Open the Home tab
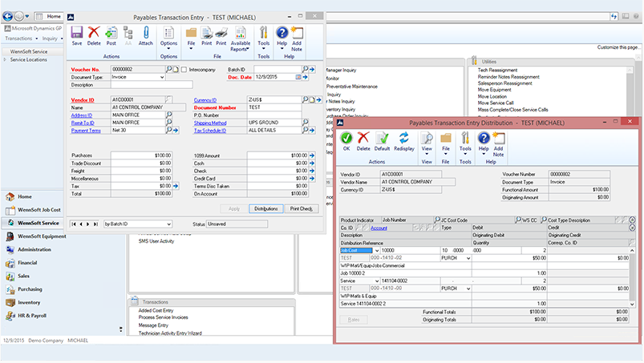 tap(49, 16)
